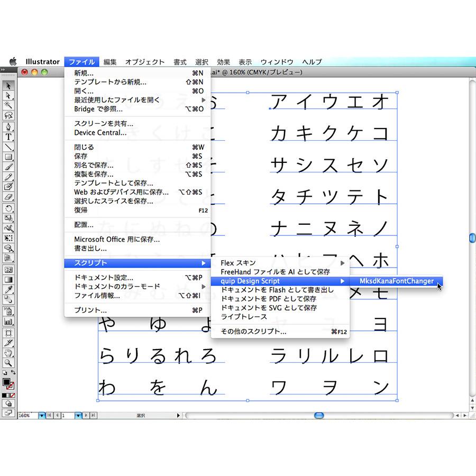This screenshot has width=476, height=476.
Task: Select the Column Graph tool
Action: [8, 321]
